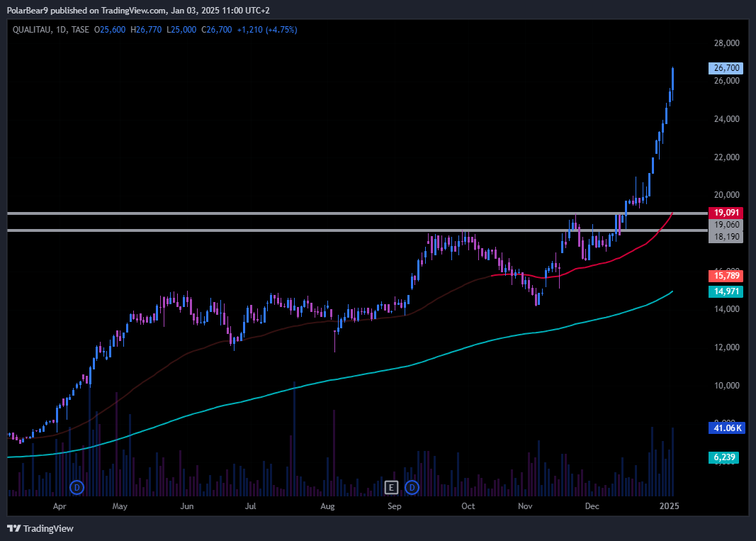Select the upper gray horizontal resistance line

pos(283,213)
